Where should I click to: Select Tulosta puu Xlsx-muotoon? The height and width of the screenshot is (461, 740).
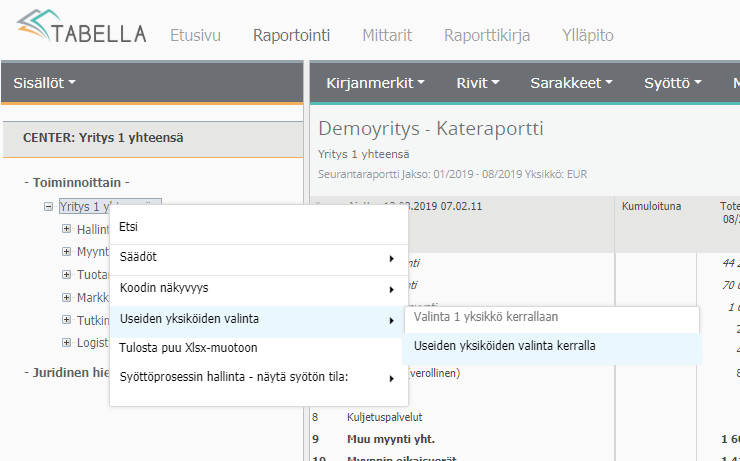pos(188,347)
